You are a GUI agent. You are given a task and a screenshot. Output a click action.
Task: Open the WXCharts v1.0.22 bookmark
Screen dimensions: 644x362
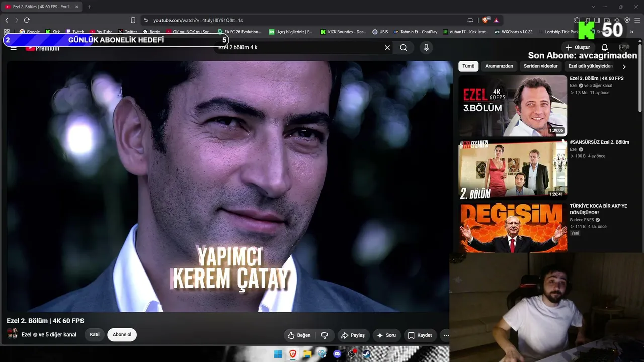pyautogui.click(x=513, y=32)
